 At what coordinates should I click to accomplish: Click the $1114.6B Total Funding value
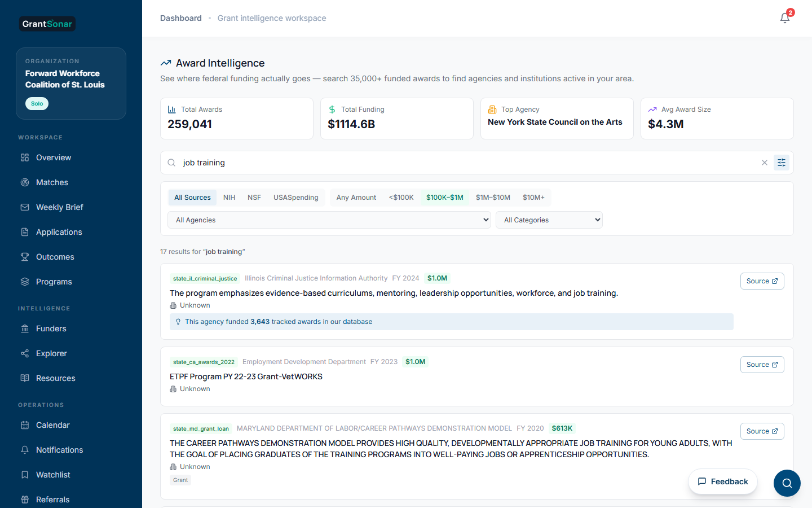[x=351, y=124]
